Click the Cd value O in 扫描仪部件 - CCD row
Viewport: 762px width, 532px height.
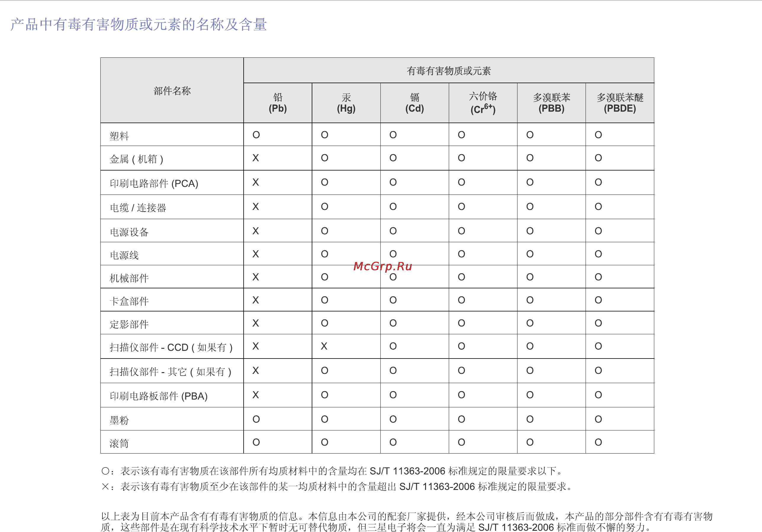pos(393,346)
